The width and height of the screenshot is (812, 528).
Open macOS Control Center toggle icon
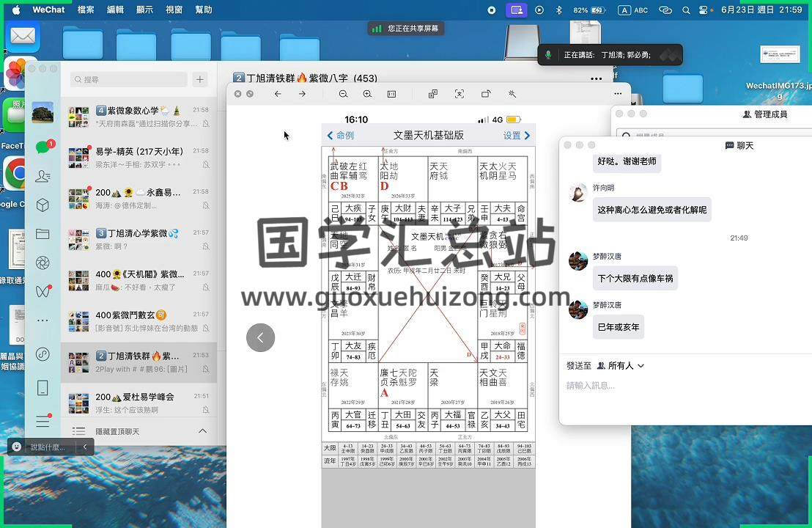[704, 10]
